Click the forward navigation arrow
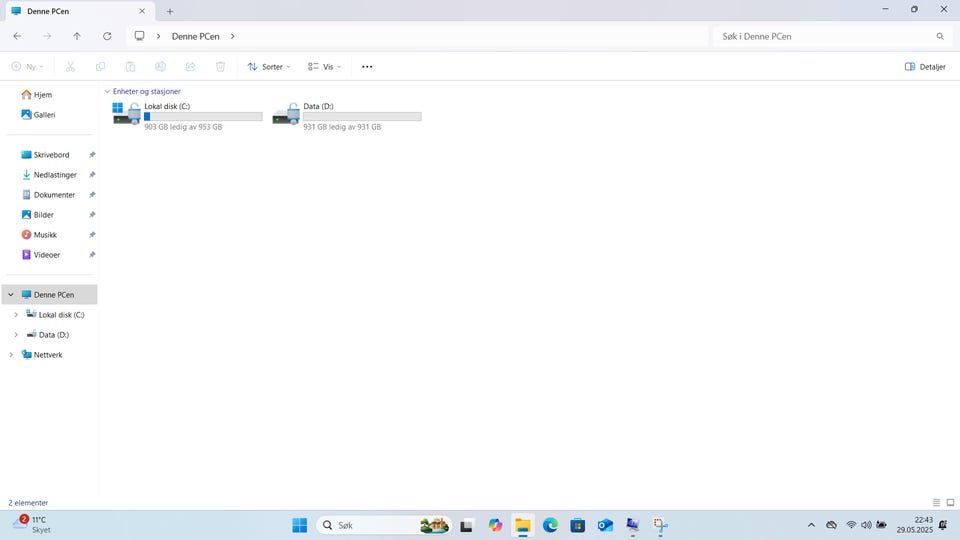The width and height of the screenshot is (960, 540). pos(47,36)
